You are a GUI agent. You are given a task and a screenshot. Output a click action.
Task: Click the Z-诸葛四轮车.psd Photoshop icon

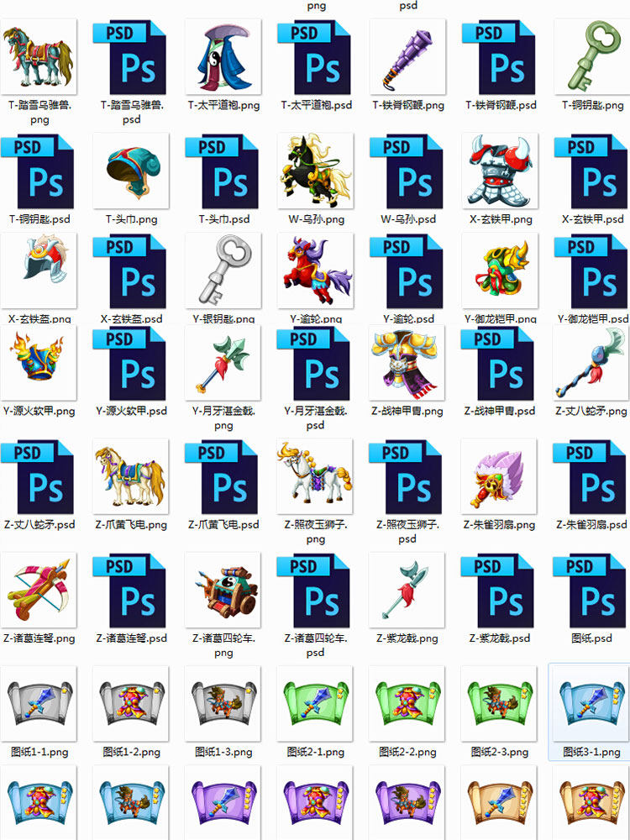pyautogui.click(x=313, y=591)
